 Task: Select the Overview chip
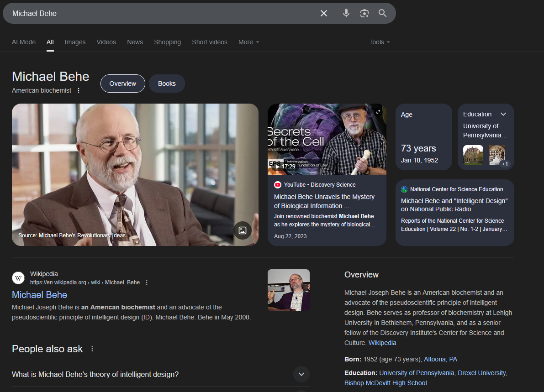click(123, 84)
